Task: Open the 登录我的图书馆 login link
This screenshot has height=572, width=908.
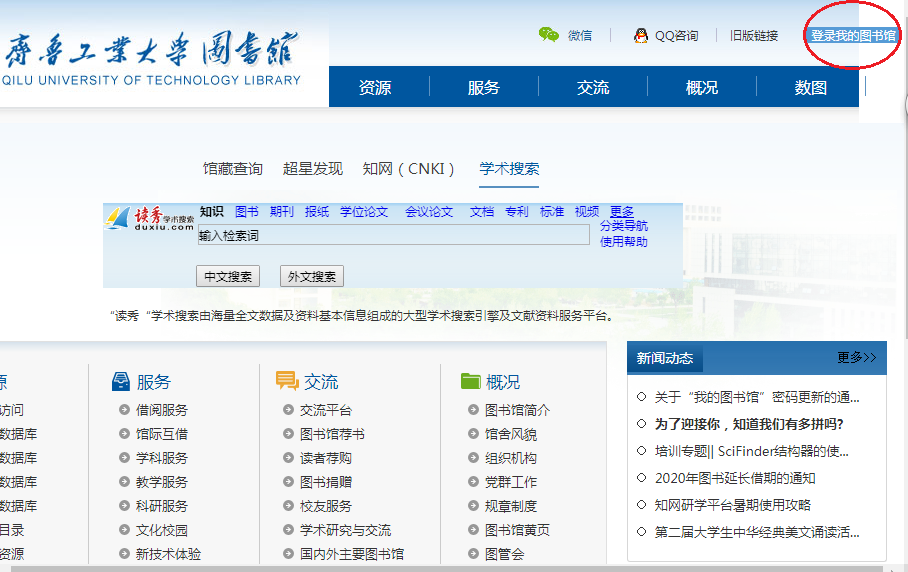Action: 853,35
